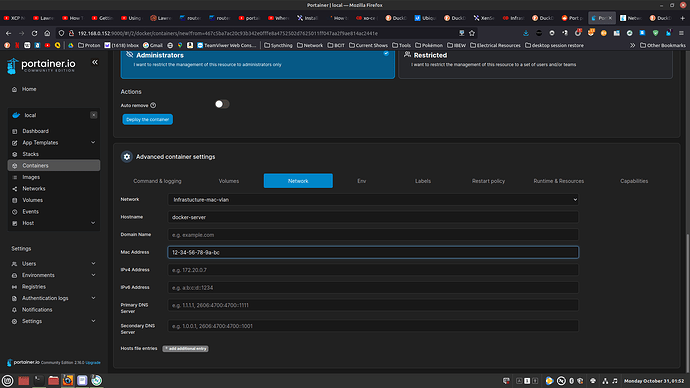
Task: Click the IPv4 Address field
Action: click(373, 270)
